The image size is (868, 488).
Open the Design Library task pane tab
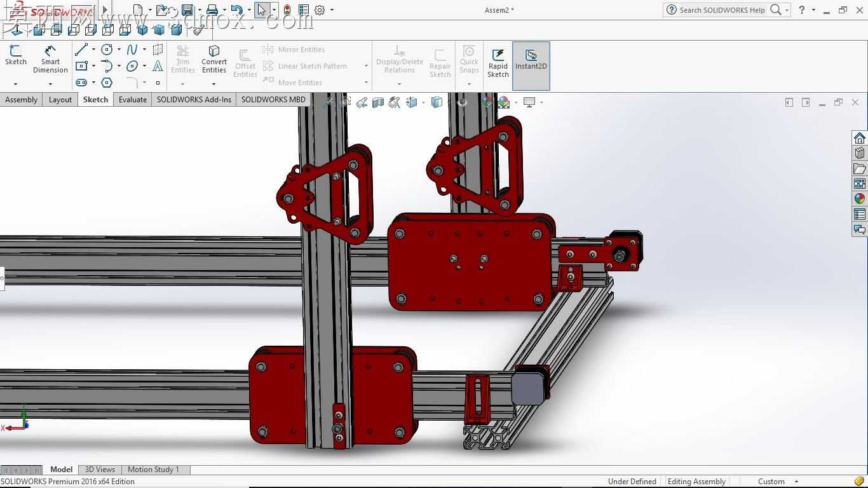pos(860,153)
